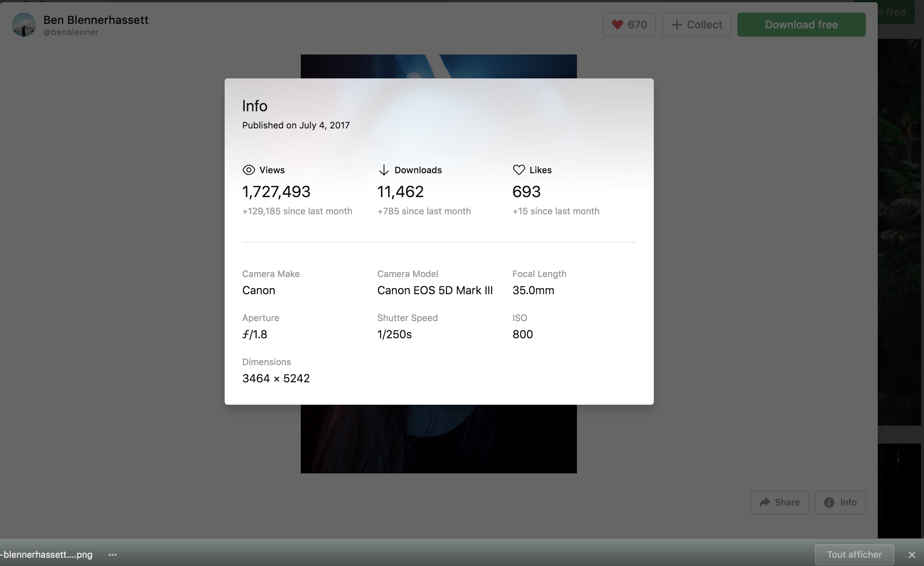Click the Views eye icon
Screen dimensions: 924x566
pyautogui.click(x=249, y=170)
